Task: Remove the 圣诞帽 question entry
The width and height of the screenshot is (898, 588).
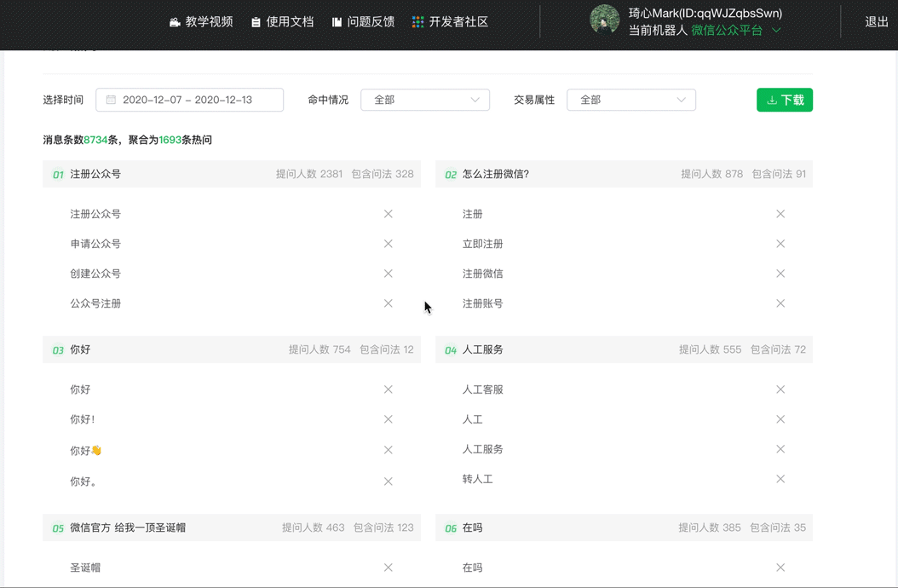Action: pyautogui.click(x=388, y=568)
